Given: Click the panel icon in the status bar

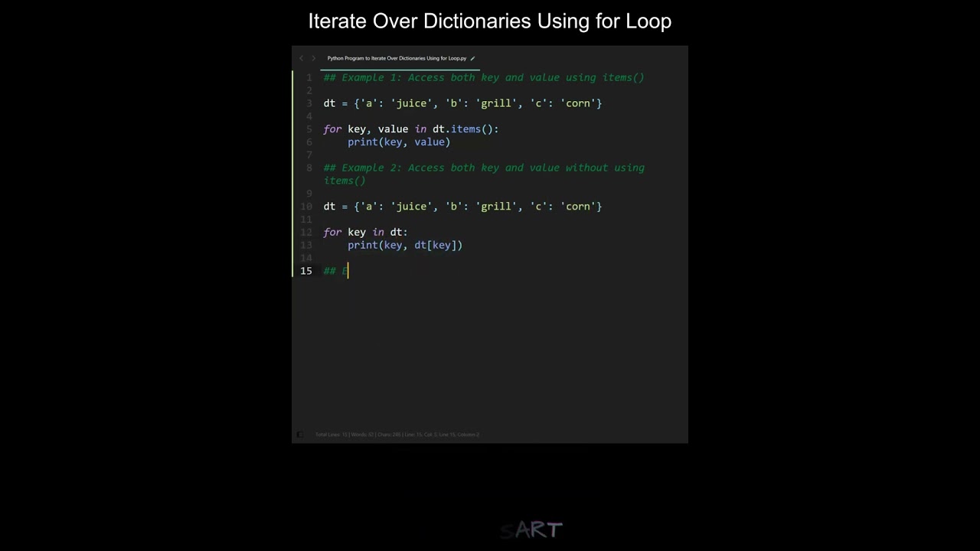Looking at the screenshot, I should (x=300, y=435).
